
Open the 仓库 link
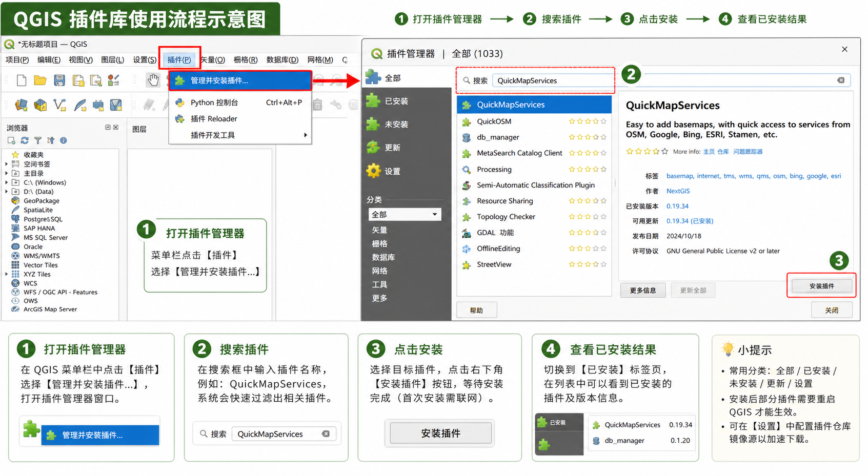point(723,152)
